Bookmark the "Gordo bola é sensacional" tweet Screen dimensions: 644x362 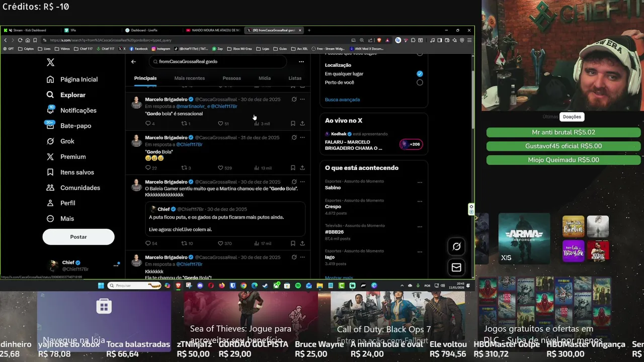click(293, 124)
